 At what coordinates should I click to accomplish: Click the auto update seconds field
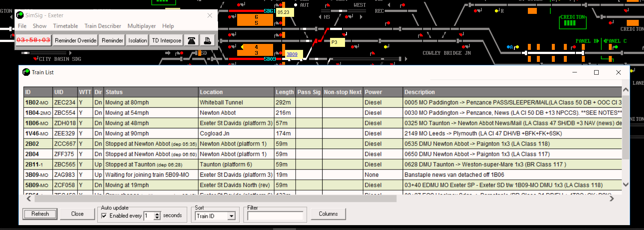coord(149,216)
